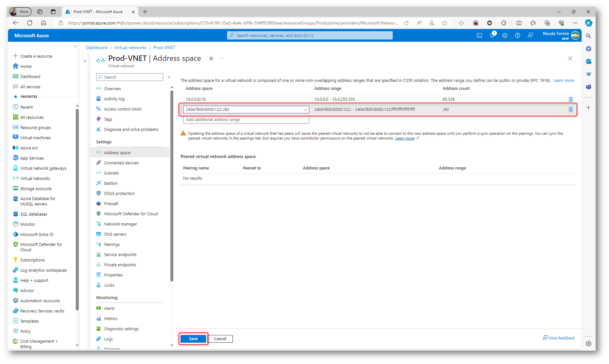Open Storage accounts favorite

(36, 189)
